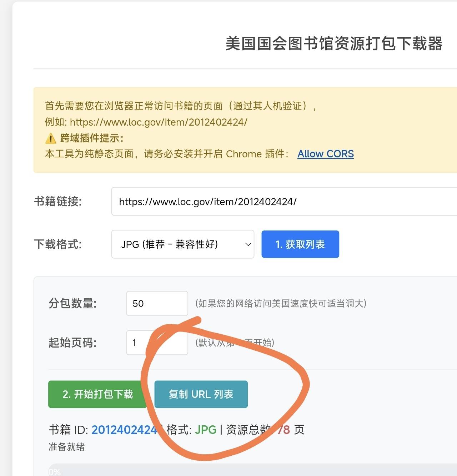Click the chevron arrow of format selector

coord(248,244)
